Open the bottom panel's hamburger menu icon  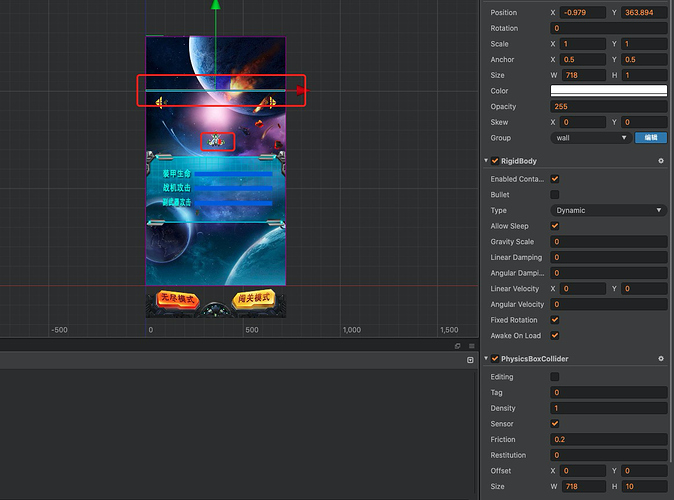472,346
